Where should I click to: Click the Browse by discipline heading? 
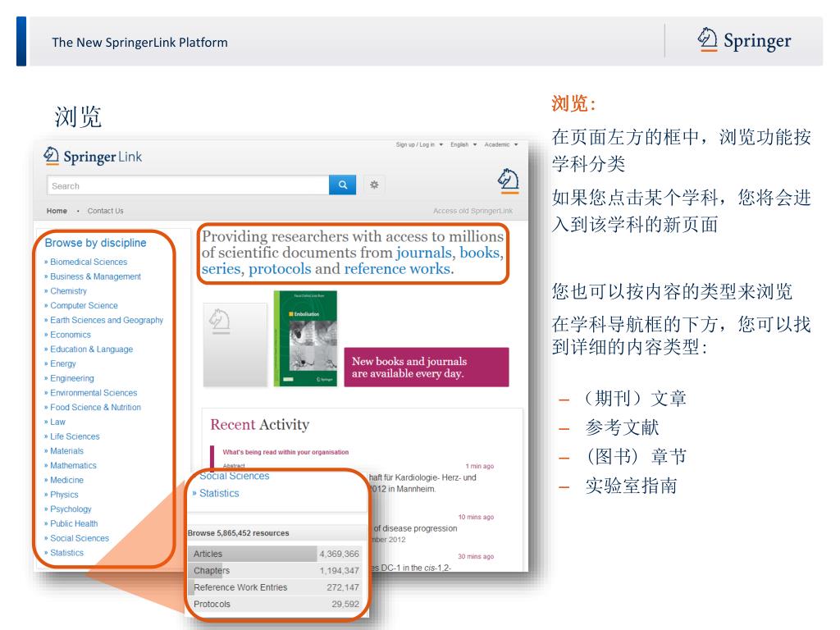95,243
